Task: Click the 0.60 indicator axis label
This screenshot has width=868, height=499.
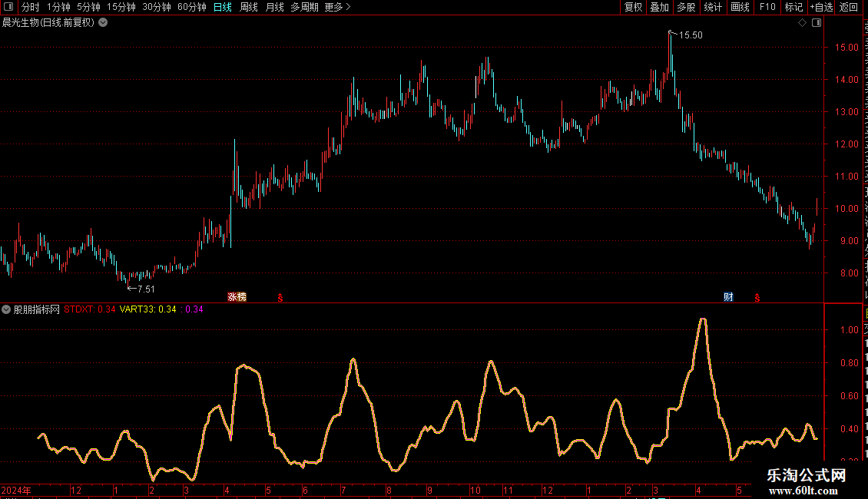Action: point(849,396)
